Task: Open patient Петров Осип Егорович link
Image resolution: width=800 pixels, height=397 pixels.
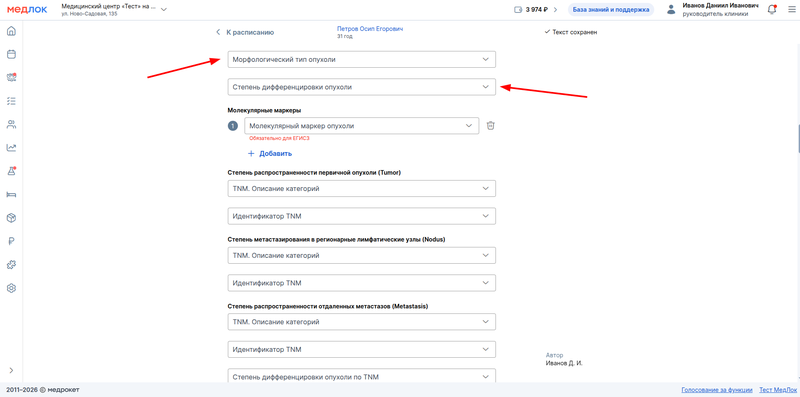Action: (x=370, y=30)
